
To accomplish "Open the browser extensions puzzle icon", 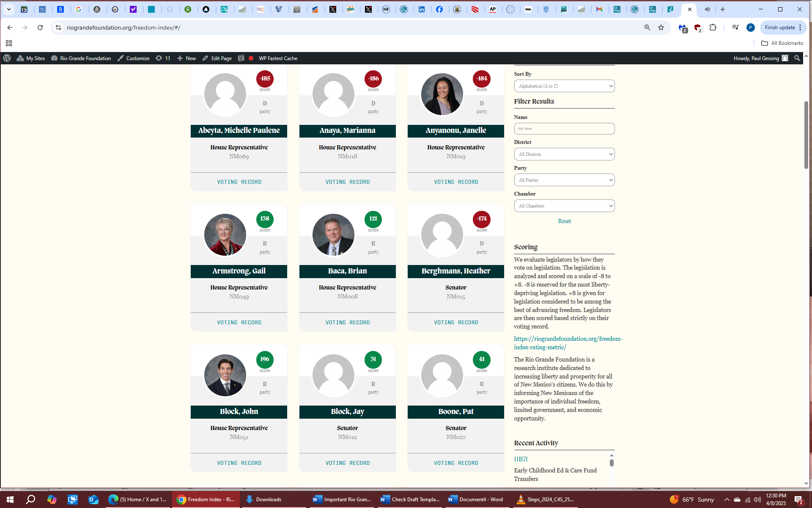I will coord(713,28).
